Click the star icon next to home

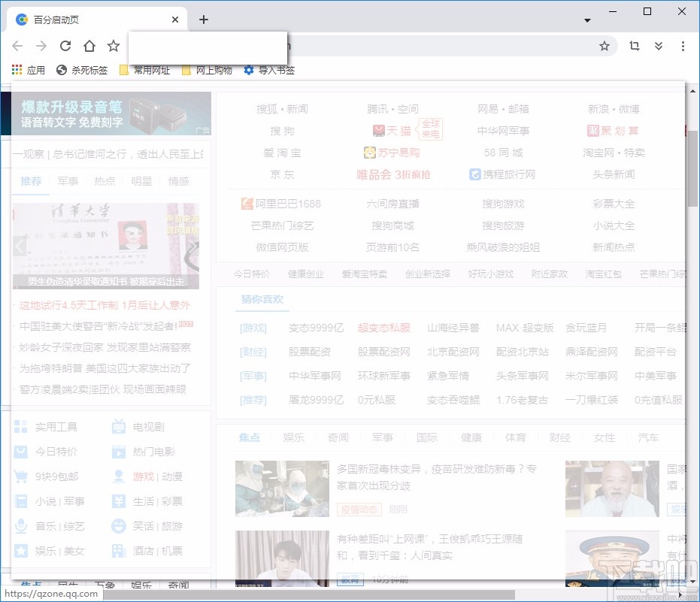coord(114,46)
